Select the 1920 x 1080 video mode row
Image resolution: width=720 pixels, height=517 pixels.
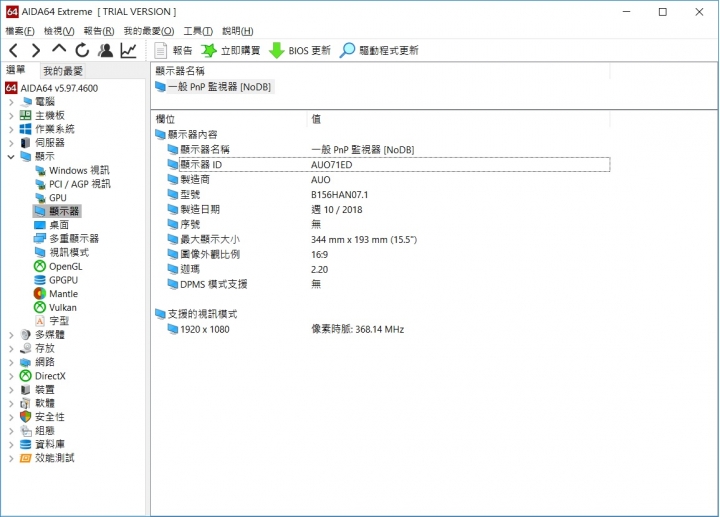pyautogui.click(x=388, y=329)
